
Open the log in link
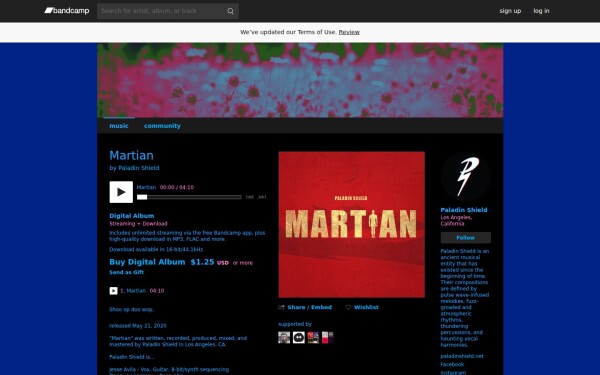541,11
